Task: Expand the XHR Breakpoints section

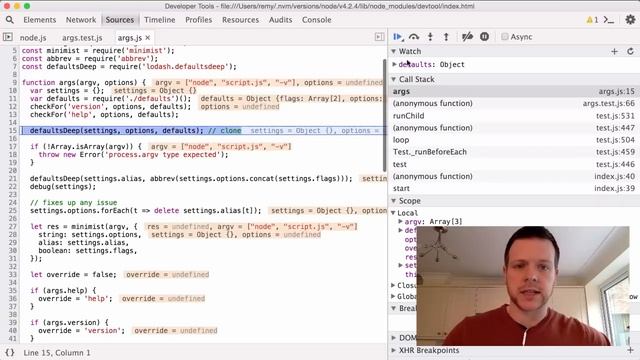Action: (x=393, y=350)
